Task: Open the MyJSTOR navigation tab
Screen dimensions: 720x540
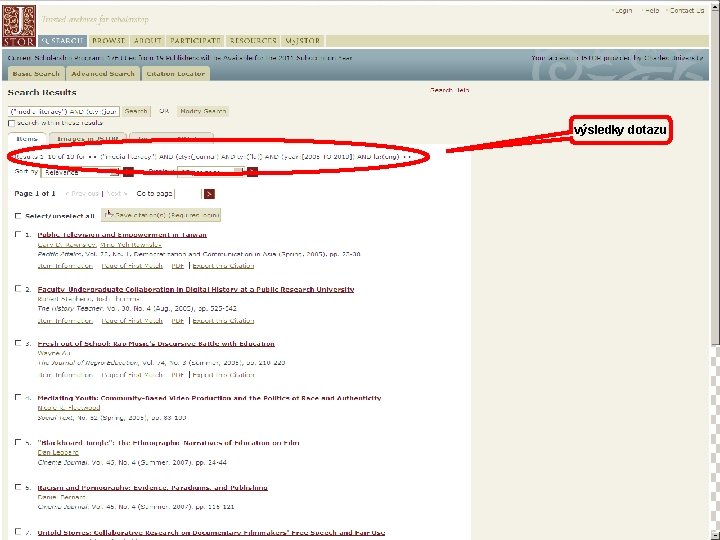Action: [303, 40]
